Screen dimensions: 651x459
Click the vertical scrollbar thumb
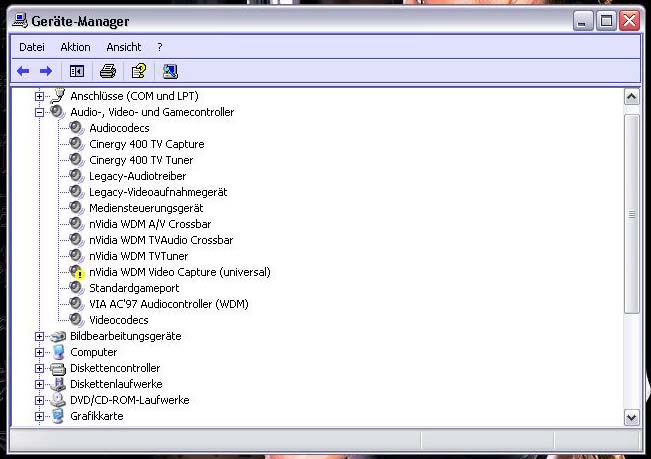[631, 214]
